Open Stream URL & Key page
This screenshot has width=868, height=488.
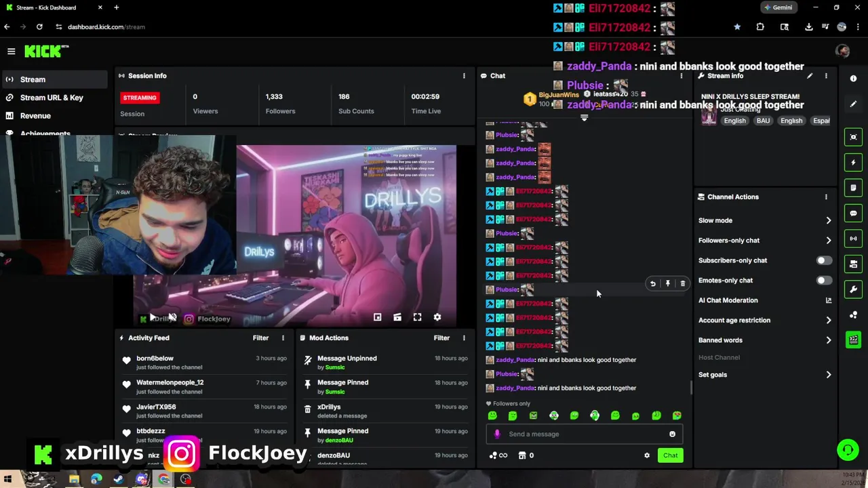pyautogui.click(x=54, y=98)
